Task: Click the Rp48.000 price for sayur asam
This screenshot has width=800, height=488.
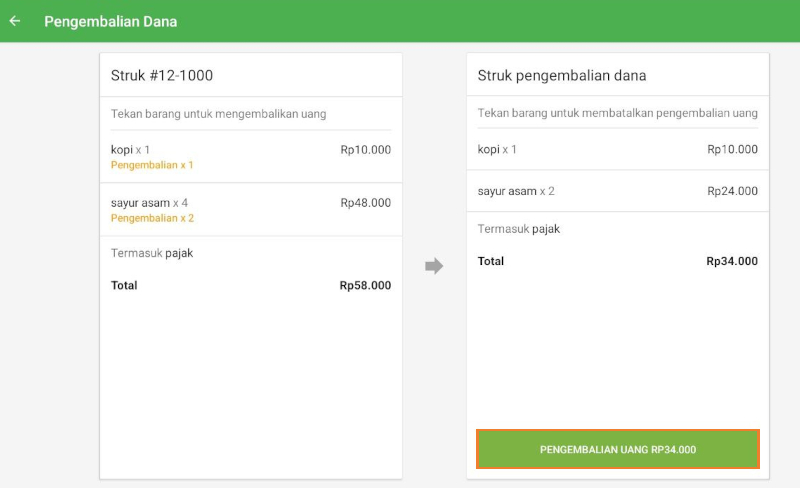Action: click(365, 203)
